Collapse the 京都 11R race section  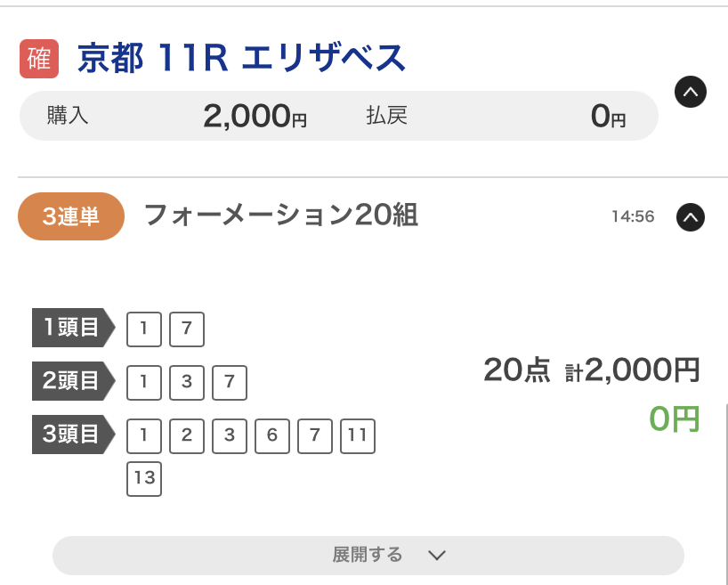(x=691, y=92)
